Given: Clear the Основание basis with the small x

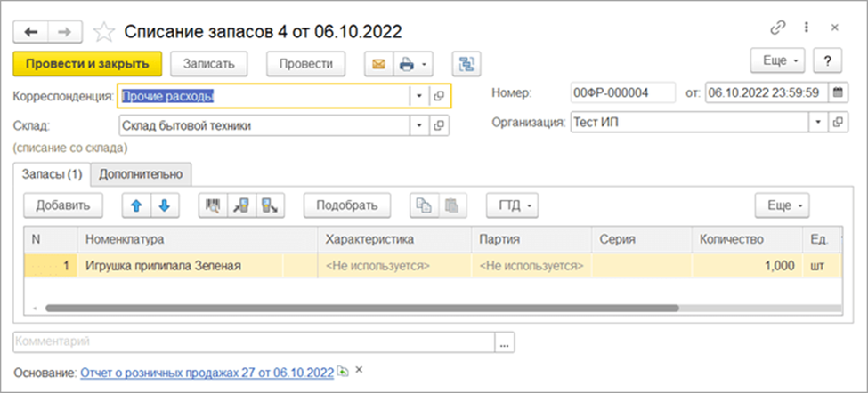Looking at the screenshot, I should click(x=358, y=370).
